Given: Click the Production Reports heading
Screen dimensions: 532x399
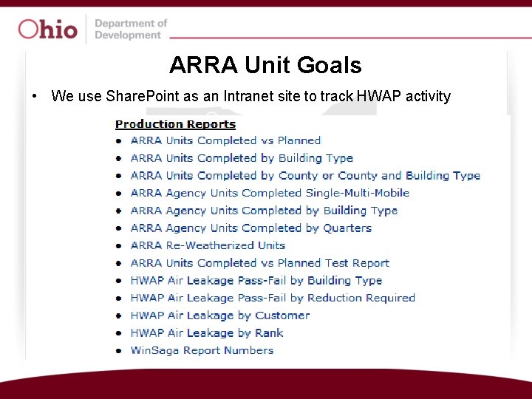Looking at the screenshot, I should [175, 124].
